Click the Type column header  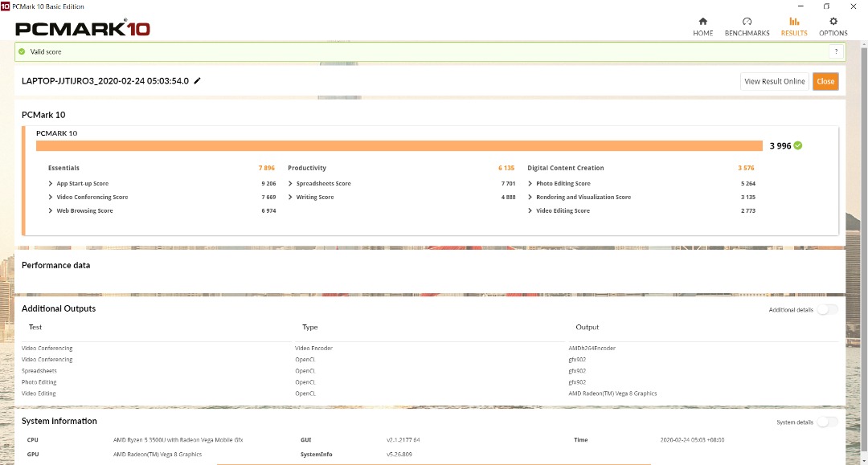310,328
